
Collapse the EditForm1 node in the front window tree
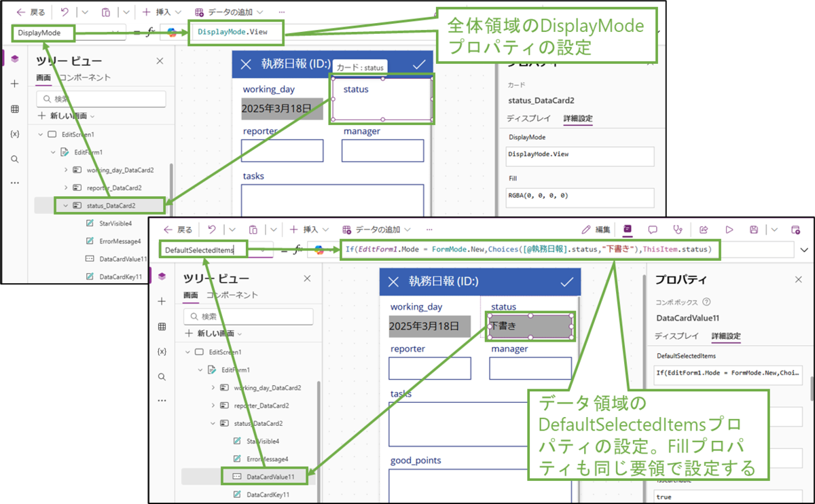[200, 370]
